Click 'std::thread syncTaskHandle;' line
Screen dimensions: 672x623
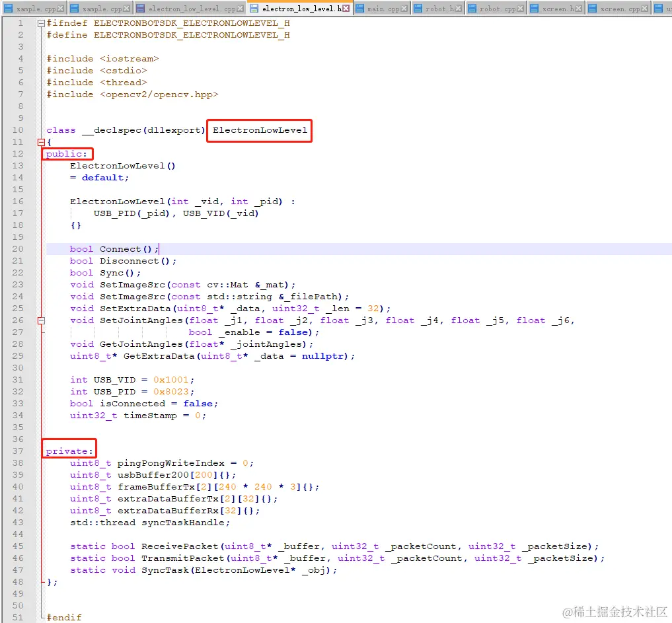click(x=150, y=523)
